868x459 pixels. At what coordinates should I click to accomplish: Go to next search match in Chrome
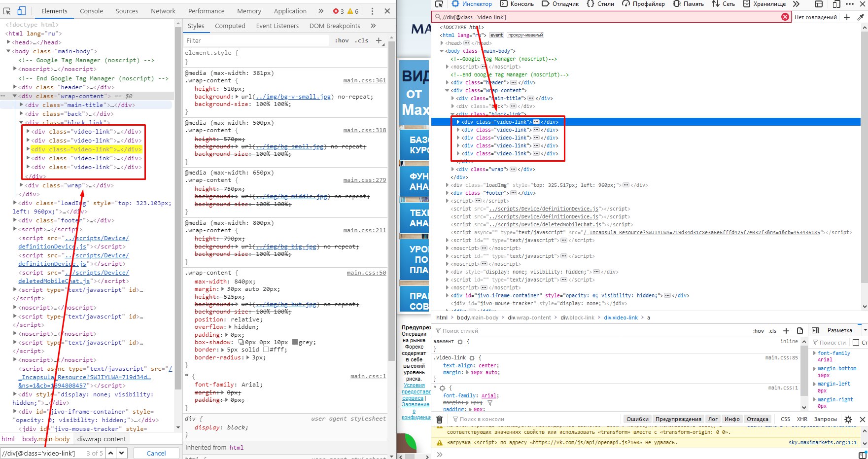[122, 453]
